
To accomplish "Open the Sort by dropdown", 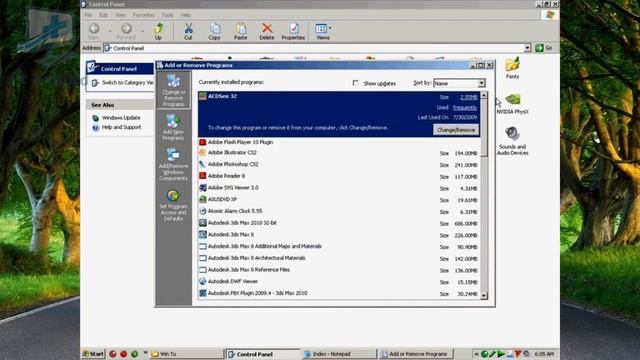I will coord(459,83).
